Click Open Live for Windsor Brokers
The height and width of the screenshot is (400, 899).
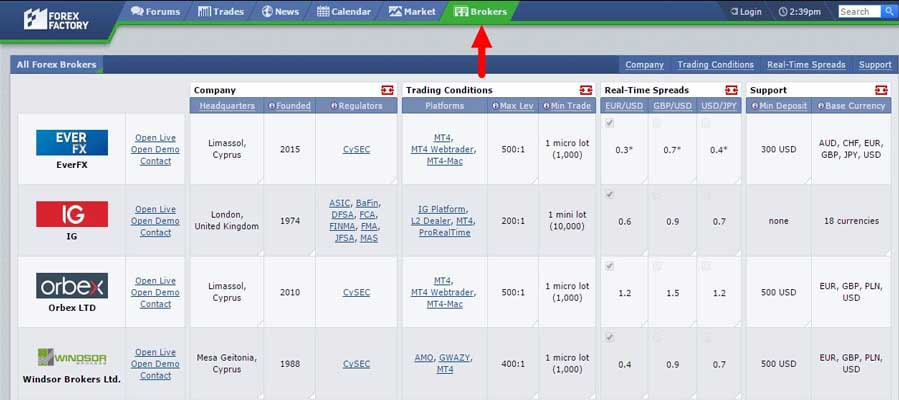(155, 352)
